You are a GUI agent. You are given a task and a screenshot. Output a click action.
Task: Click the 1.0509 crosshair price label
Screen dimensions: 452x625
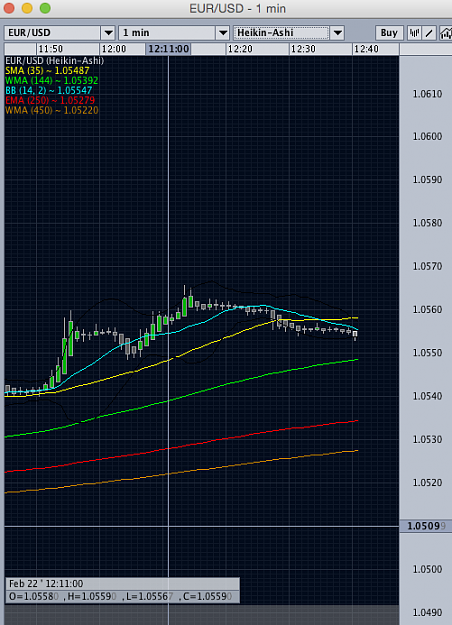click(x=426, y=526)
